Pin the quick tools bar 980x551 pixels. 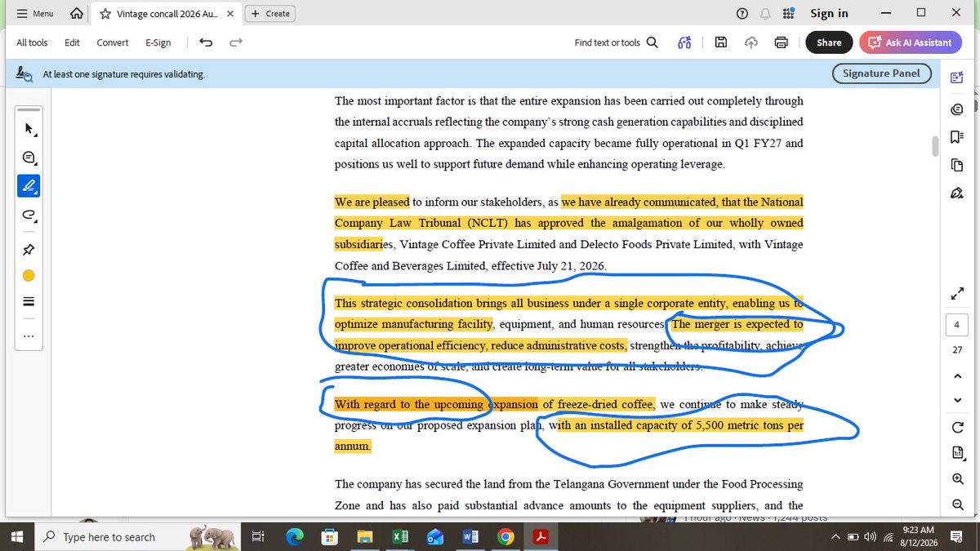[29, 249]
